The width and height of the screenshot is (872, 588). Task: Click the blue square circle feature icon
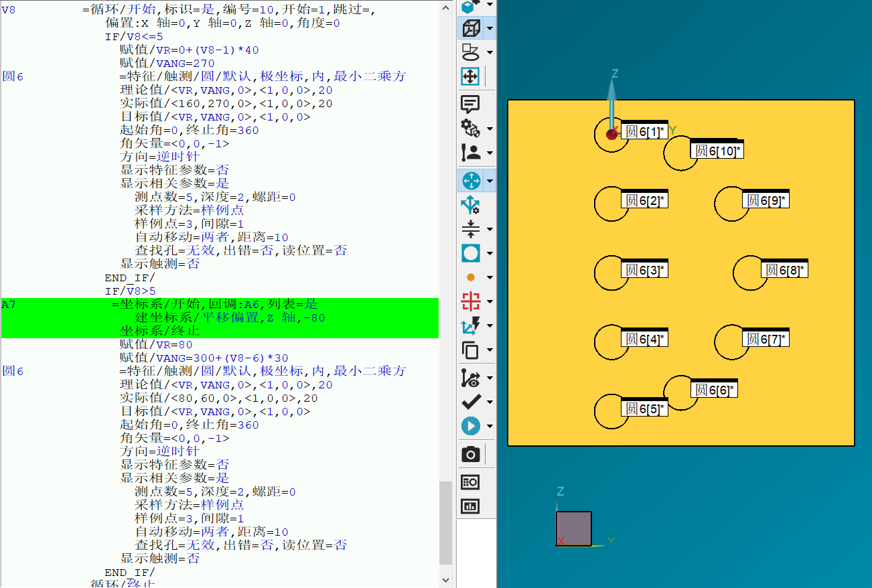click(471, 253)
